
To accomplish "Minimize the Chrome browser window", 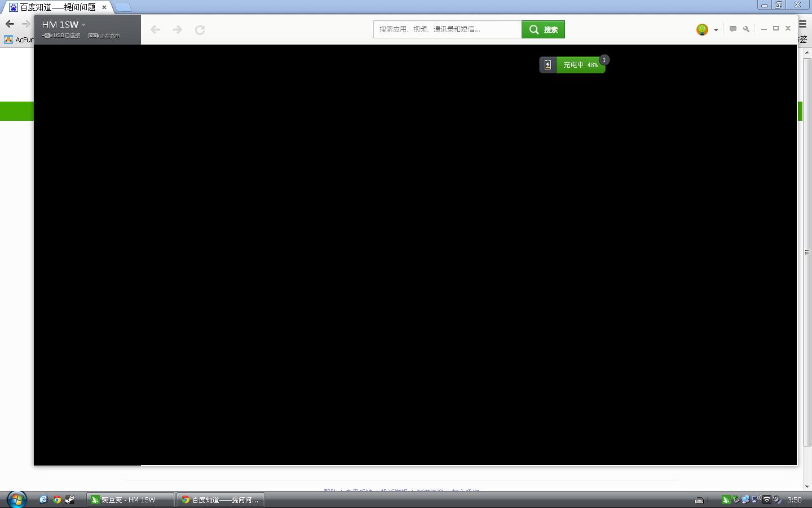I will 765,5.
